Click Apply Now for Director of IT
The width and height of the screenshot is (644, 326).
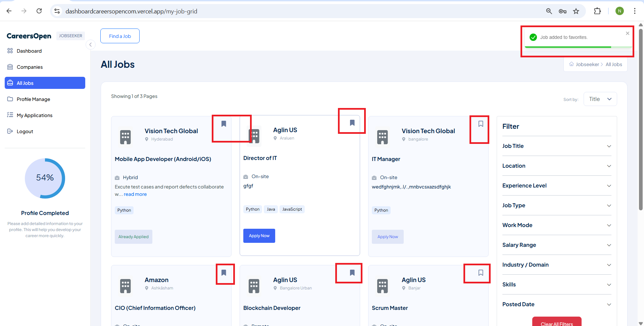pyautogui.click(x=259, y=236)
